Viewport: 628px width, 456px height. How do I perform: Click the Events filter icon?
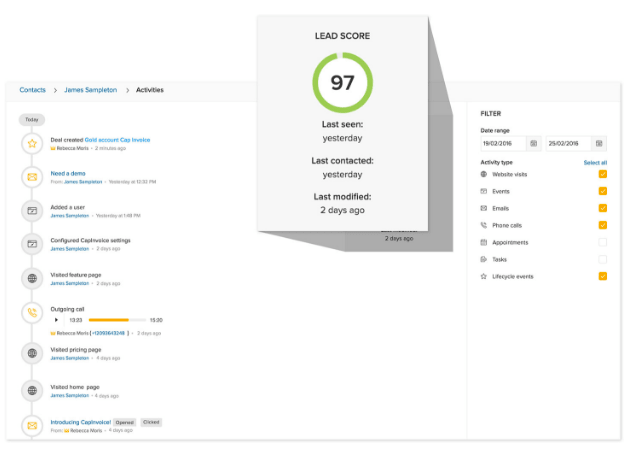484,191
